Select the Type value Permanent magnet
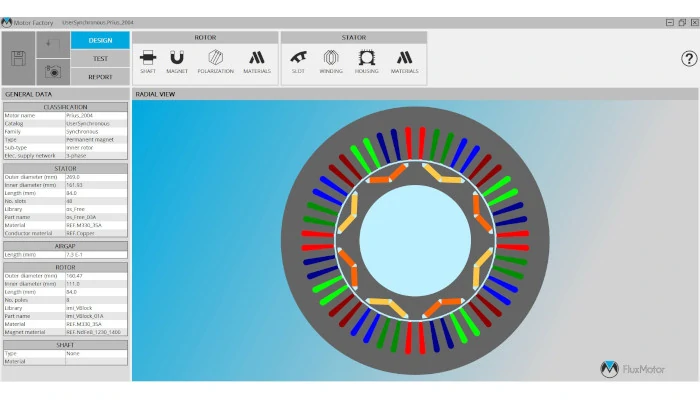The image size is (700, 400). [96, 139]
